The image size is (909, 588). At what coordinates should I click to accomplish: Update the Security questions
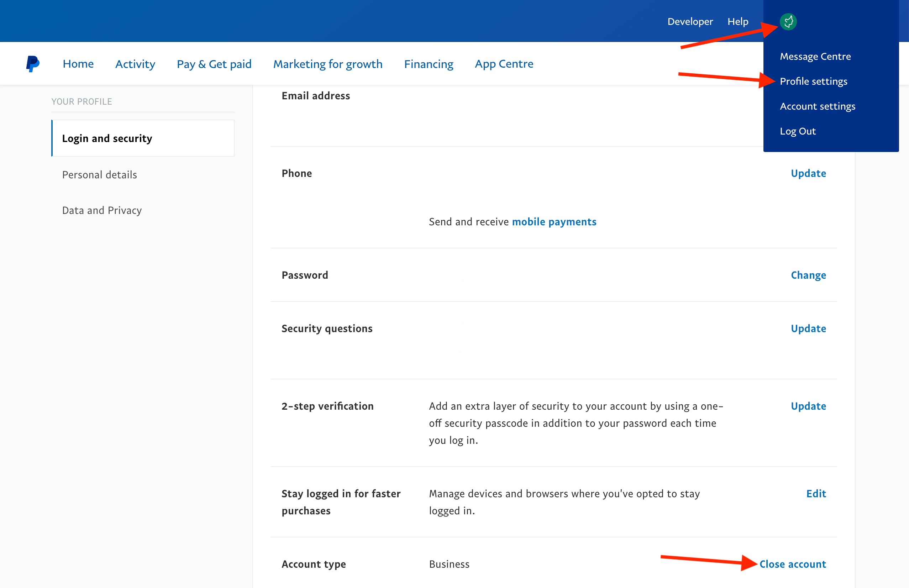(x=808, y=329)
